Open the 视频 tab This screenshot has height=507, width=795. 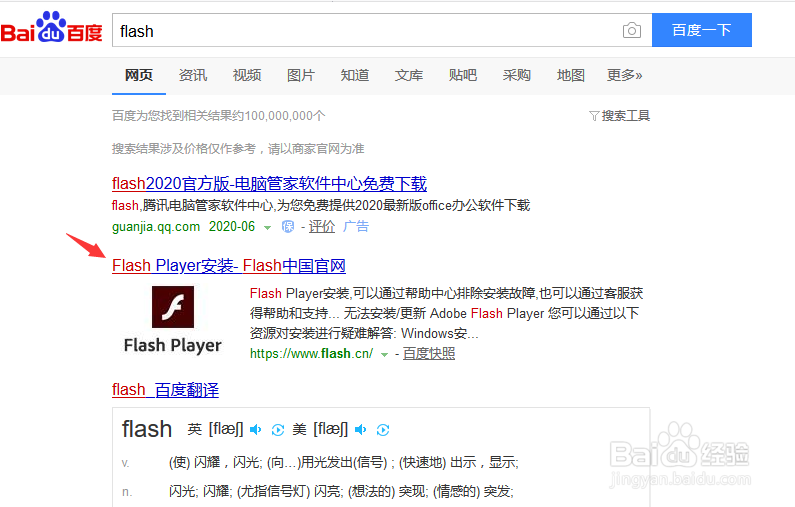tap(247, 75)
